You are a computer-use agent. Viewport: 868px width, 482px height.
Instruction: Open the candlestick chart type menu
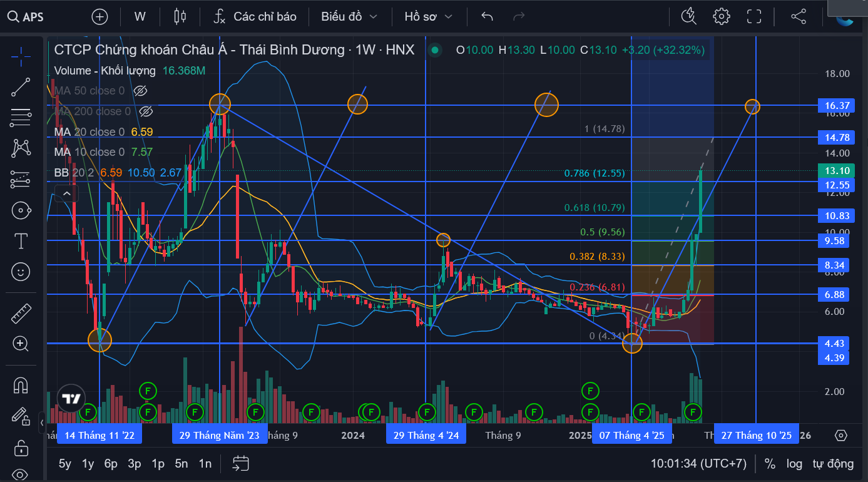pyautogui.click(x=180, y=16)
